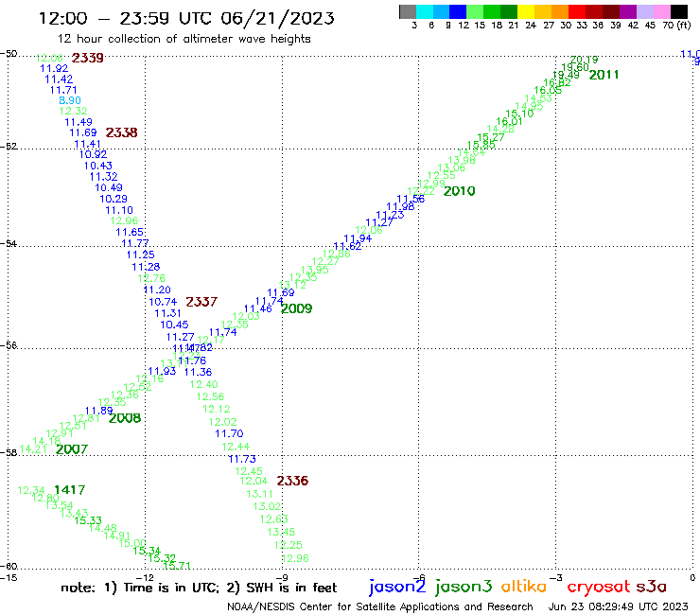Screen dimensions: 700x615
Task: Click the 11.92 wave height value
Action: (54, 68)
